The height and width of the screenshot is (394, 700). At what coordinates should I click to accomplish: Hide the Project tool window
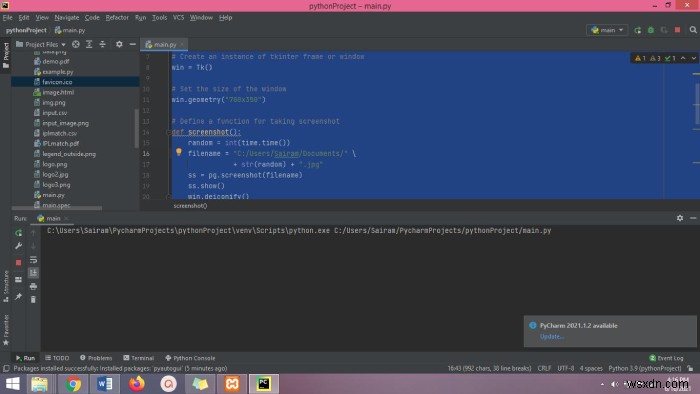pyautogui.click(x=133, y=44)
